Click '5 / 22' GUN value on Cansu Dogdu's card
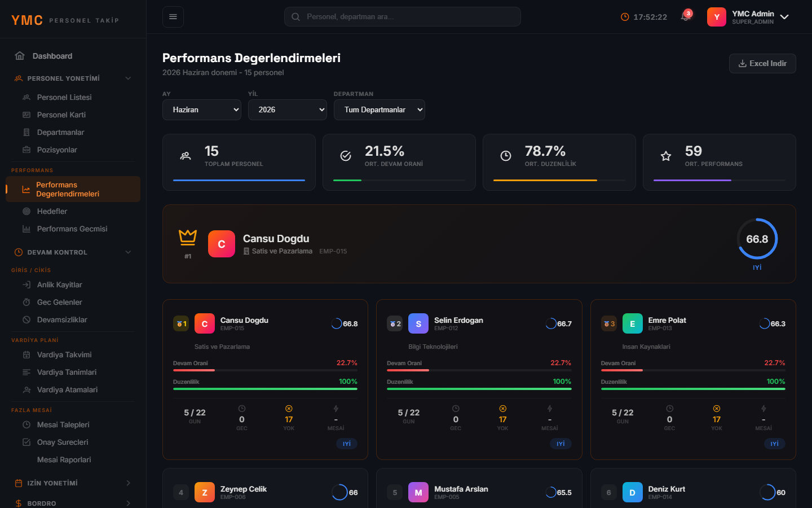 195,413
